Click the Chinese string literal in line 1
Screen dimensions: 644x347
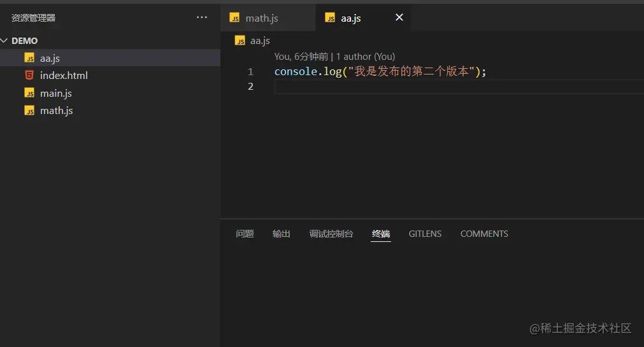pos(411,71)
